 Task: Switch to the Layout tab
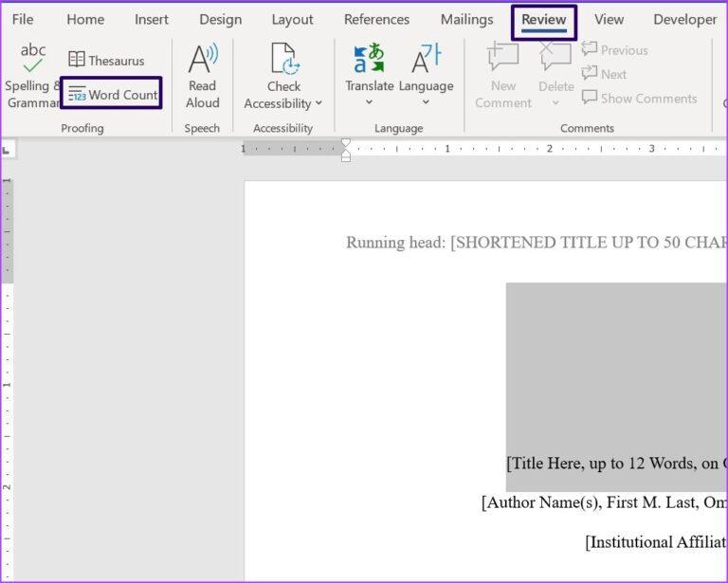[x=293, y=20]
